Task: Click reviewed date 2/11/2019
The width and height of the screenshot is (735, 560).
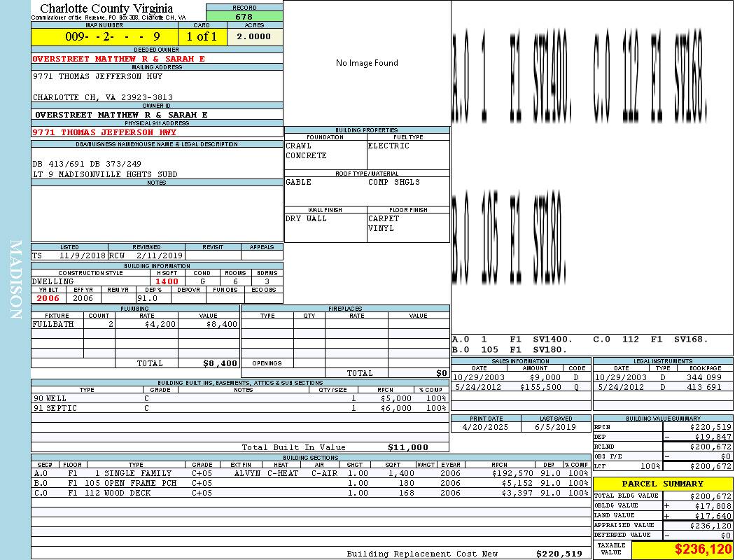Action: pos(159,256)
